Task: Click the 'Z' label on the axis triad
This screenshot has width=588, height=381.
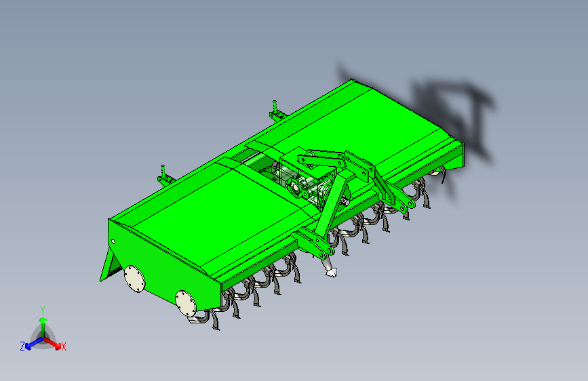Action: coord(22,346)
